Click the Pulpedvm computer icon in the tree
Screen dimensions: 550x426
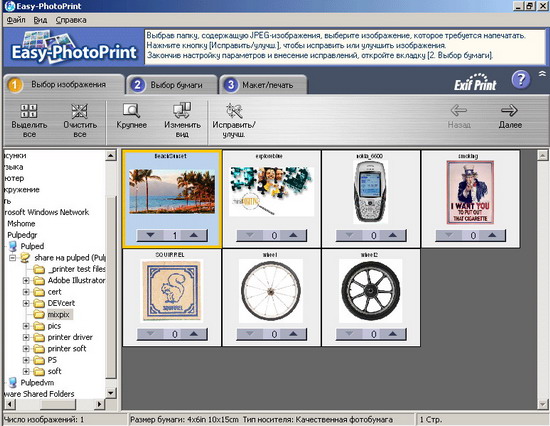coord(13,382)
